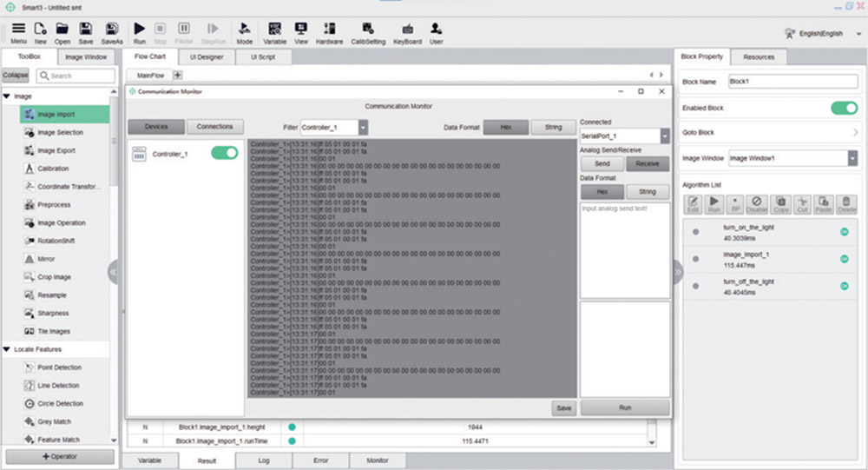Click the Devices button

(156, 126)
